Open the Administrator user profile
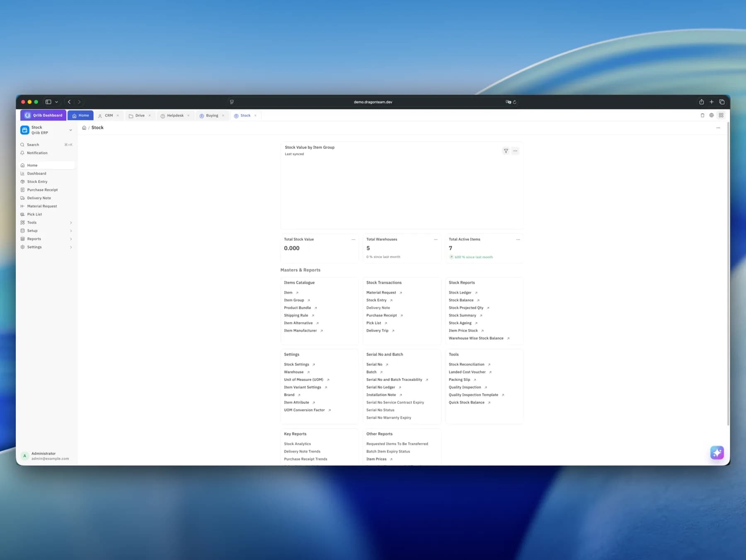Viewport: 746px width, 560px height. tap(46, 456)
